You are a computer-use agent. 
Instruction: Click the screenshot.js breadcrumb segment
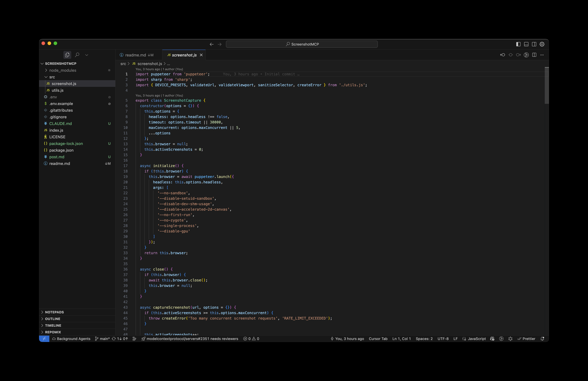coord(150,64)
